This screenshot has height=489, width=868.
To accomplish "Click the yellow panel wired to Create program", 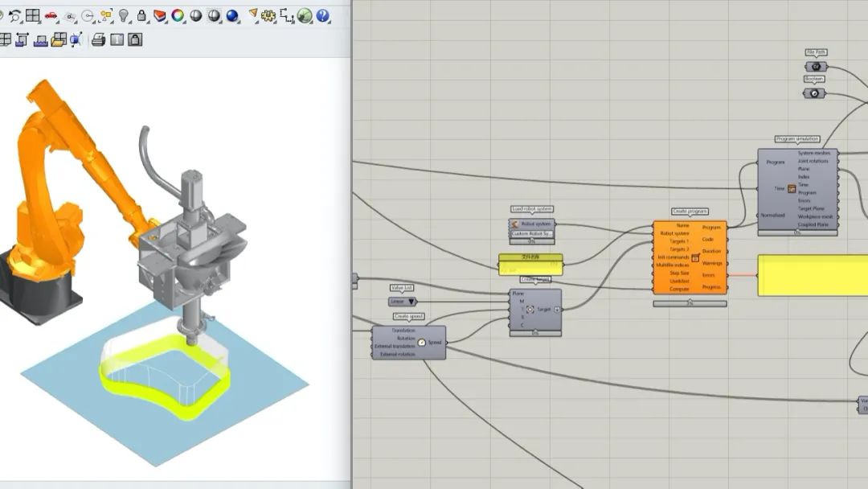I will (530, 265).
